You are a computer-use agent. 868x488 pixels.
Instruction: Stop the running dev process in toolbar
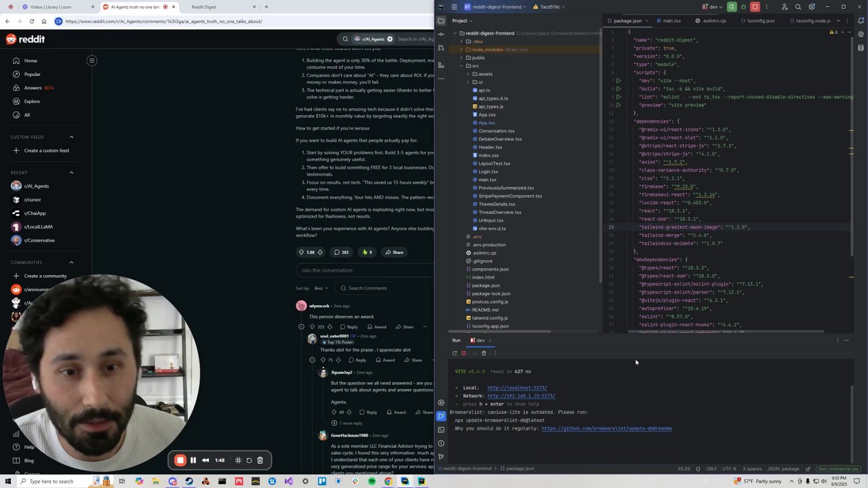click(x=755, y=7)
